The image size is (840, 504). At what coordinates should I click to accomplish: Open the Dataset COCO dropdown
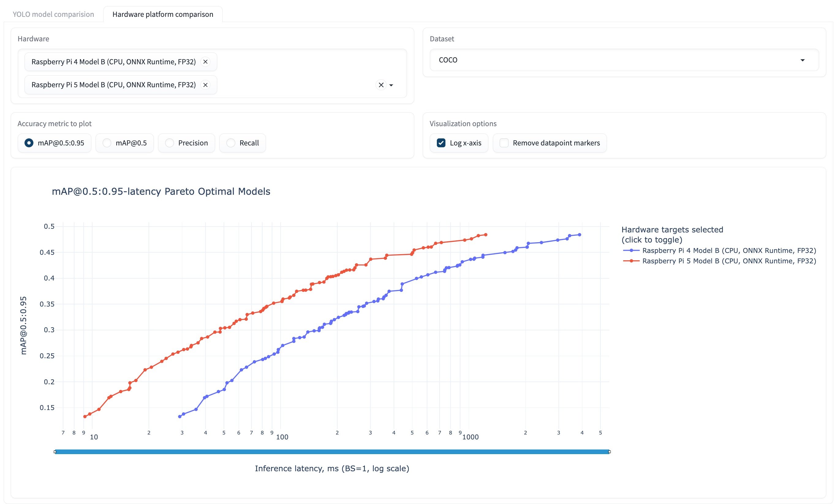[624, 60]
